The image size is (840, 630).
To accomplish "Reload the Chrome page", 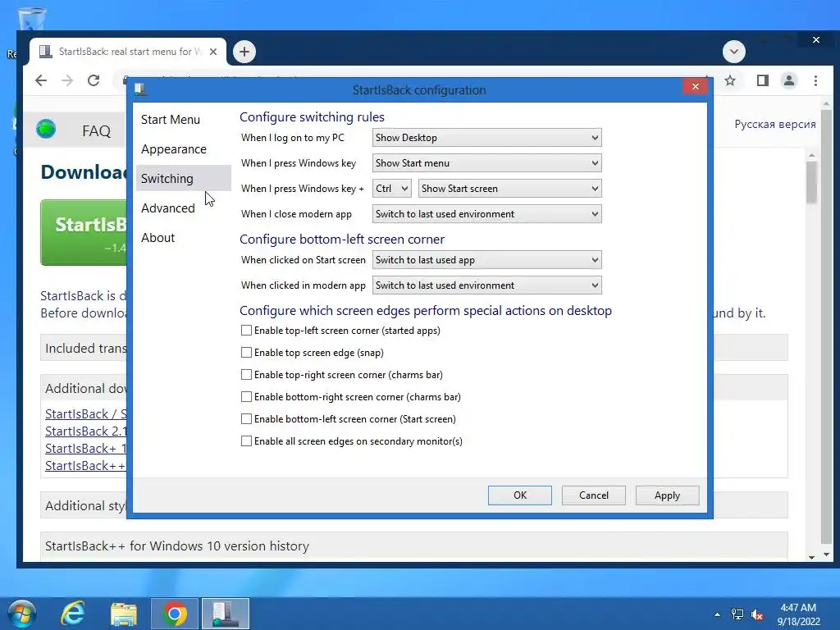I will [x=94, y=81].
